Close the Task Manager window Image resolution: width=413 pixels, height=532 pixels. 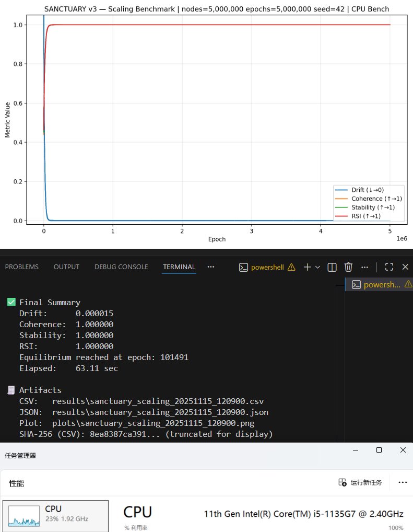point(403,450)
